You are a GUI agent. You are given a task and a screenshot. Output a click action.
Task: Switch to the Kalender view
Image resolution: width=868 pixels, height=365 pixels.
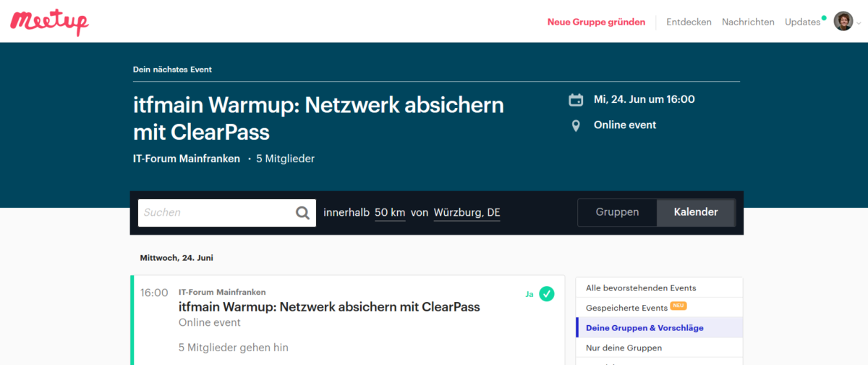(696, 212)
